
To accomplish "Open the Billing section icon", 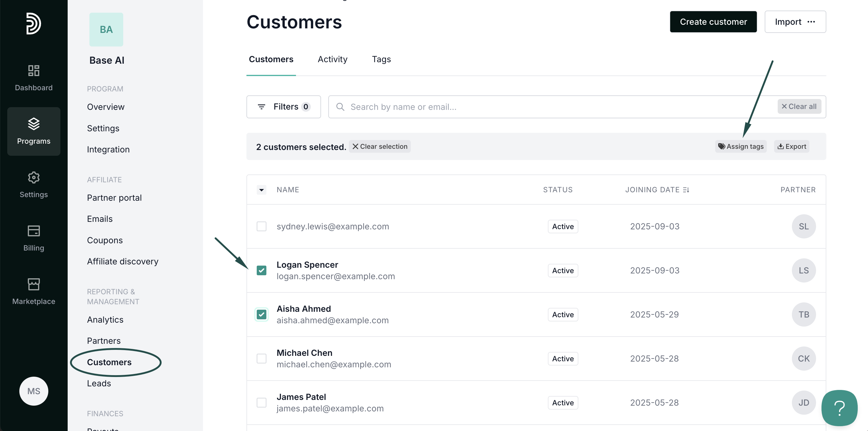I will (x=34, y=231).
